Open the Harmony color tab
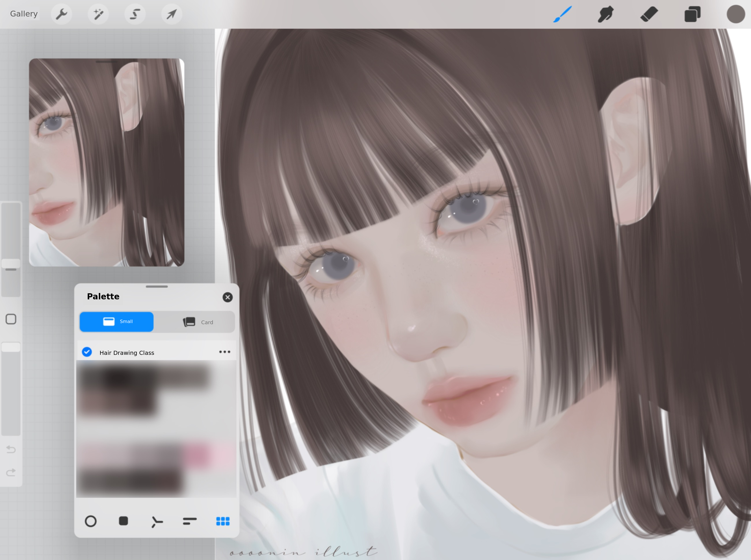 click(x=157, y=521)
